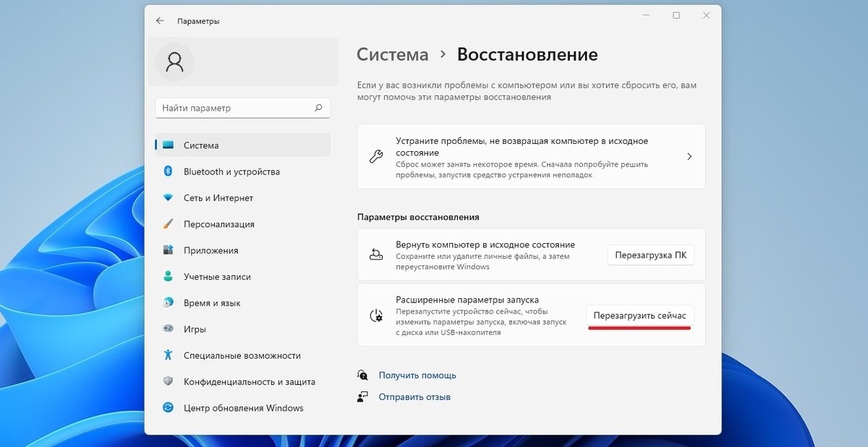Click the Windows Update refresh icon
The image size is (868, 447).
169,408
